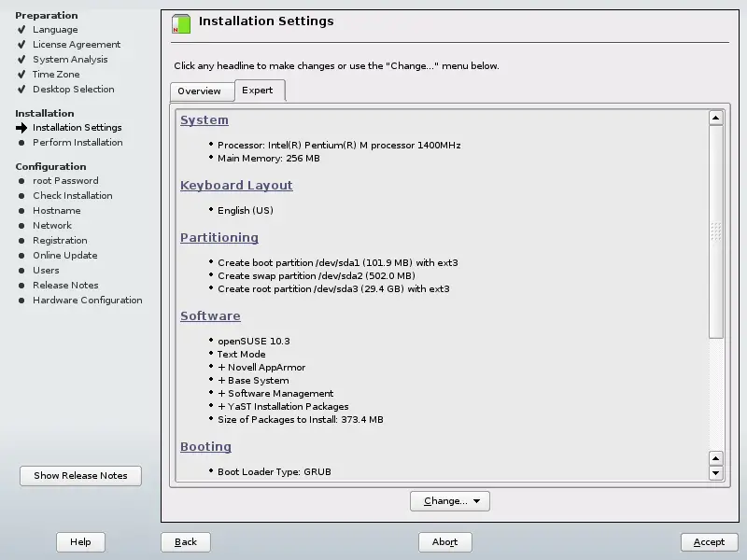The width and height of the screenshot is (747, 560).
Task: Click the Registration step in the sidebar
Action: [60, 241]
